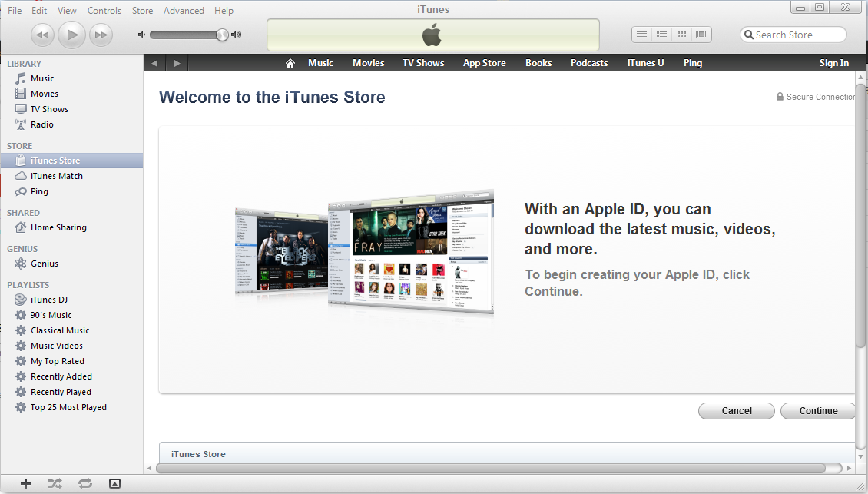Screen dimensions: 868x494
Task: Select iTunes Store in the sidebar
Action: click(x=71, y=161)
